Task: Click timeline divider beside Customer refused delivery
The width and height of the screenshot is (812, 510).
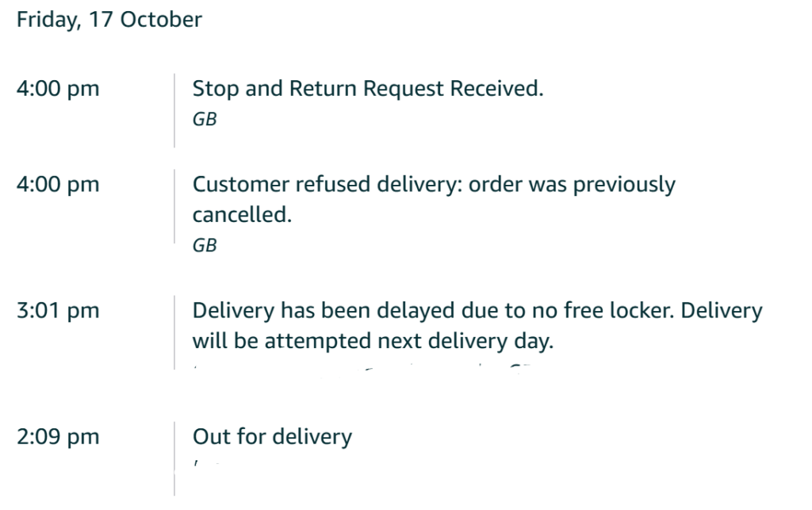Action: click(x=174, y=205)
